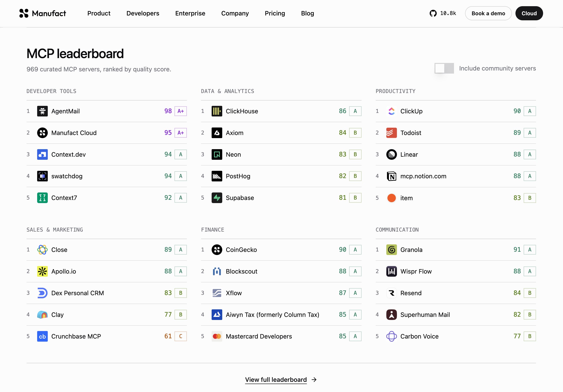Click the Axiom triangle icon

pyautogui.click(x=217, y=133)
